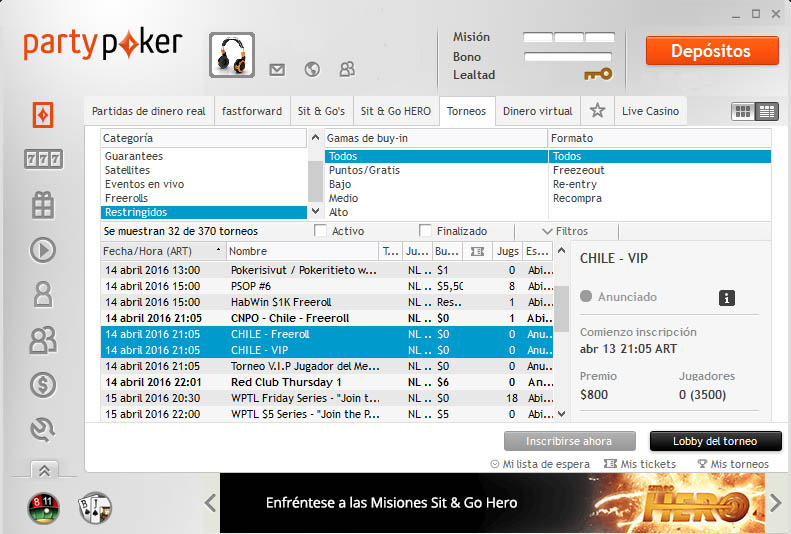Click the CHILE - VIP info icon
Screen dimensions: 791x534
tap(726, 298)
